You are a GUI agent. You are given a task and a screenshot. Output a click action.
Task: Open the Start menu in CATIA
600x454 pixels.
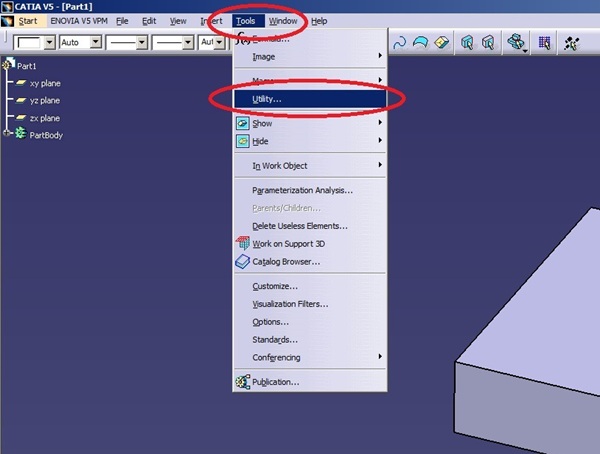pyautogui.click(x=28, y=21)
